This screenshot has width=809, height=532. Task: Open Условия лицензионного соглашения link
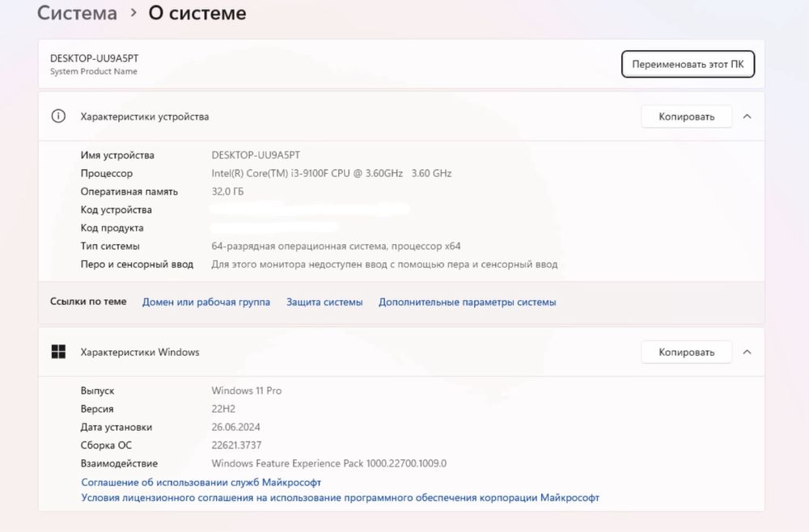[x=341, y=498]
